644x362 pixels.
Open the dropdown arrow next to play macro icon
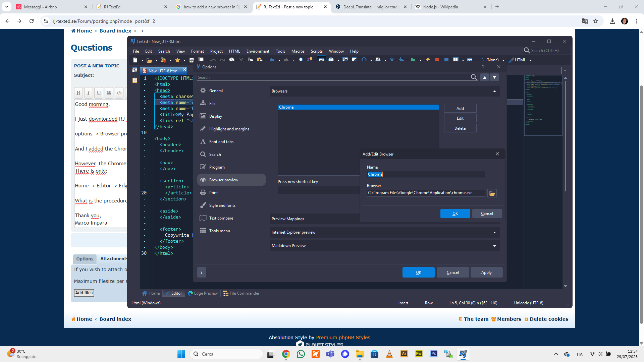421,60
